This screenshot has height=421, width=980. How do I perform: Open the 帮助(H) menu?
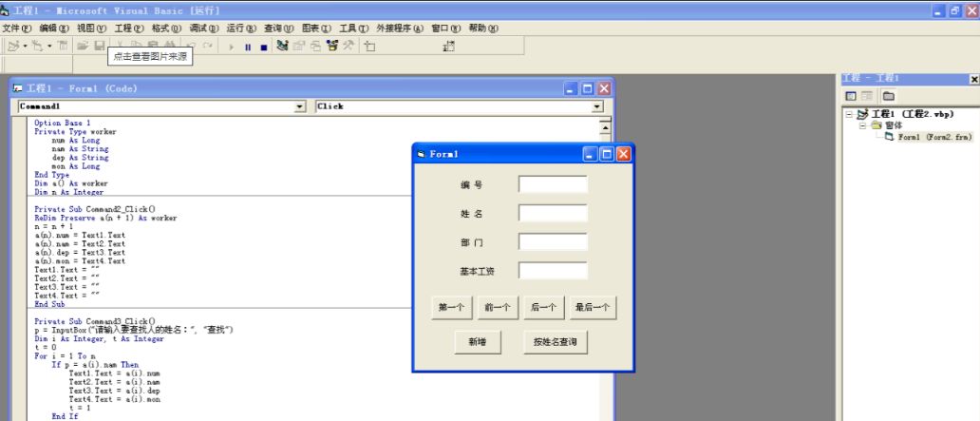483,29
